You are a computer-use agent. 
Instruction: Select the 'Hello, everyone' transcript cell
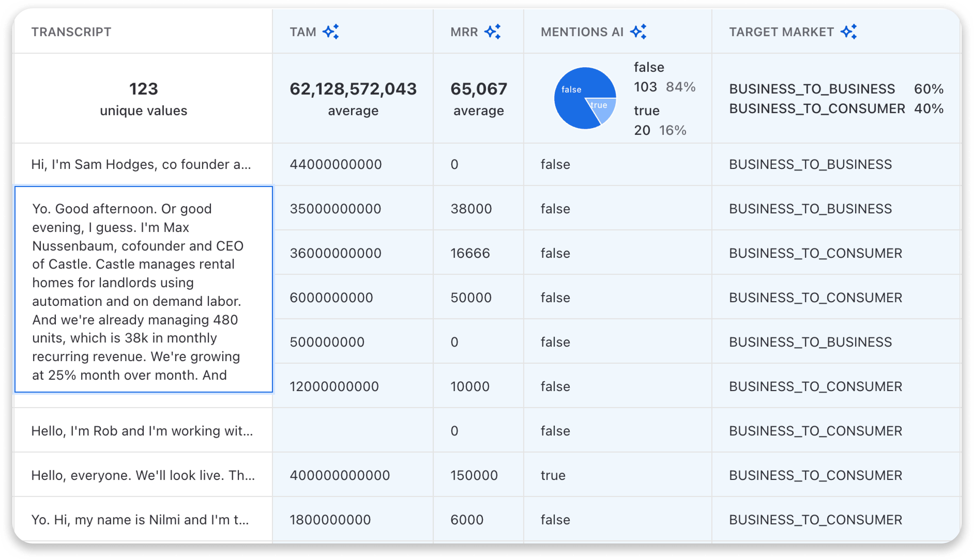pos(143,475)
